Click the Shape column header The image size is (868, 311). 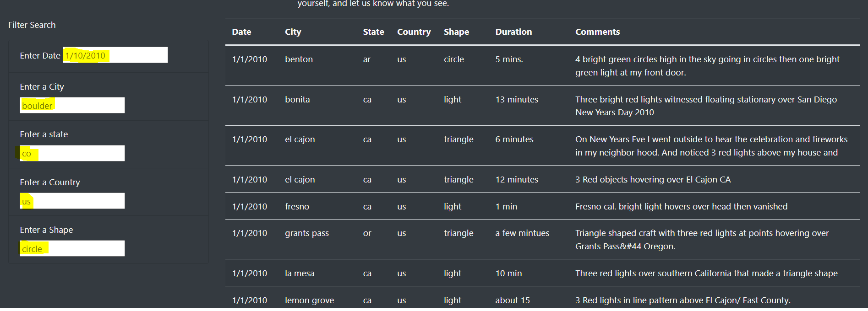click(x=456, y=32)
